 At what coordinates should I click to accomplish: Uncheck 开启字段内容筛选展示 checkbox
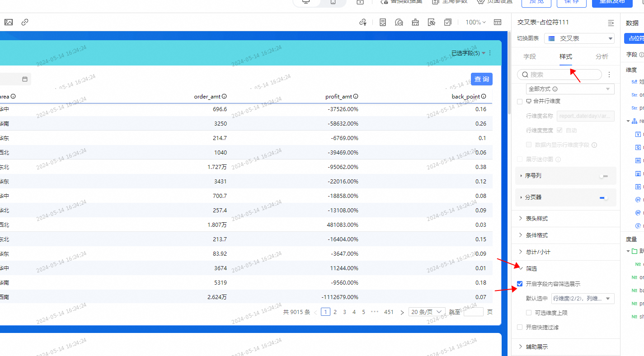coord(520,284)
